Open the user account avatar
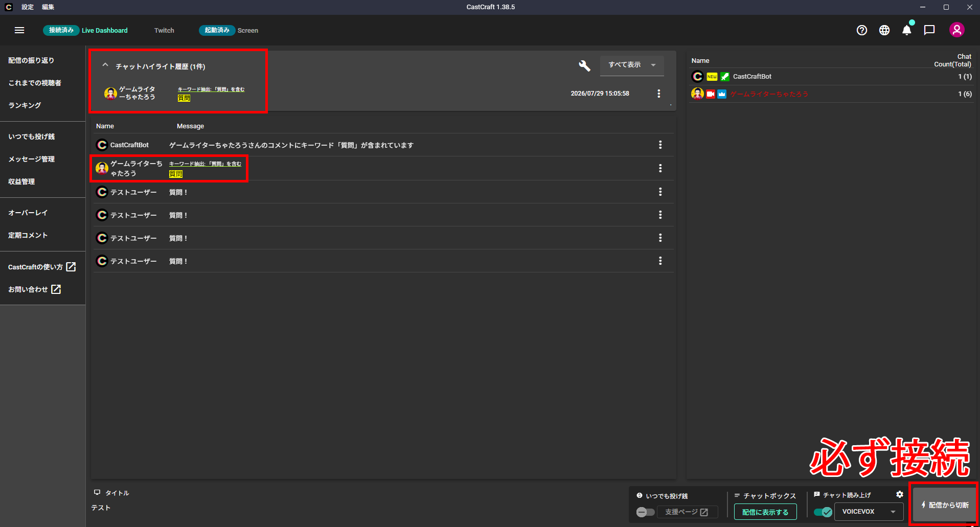Screen dimensions: 980x527 (x=957, y=30)
